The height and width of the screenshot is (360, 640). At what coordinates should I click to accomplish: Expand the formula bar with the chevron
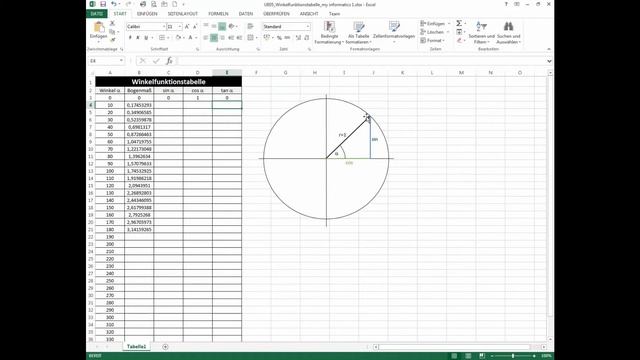click(549, 61)
